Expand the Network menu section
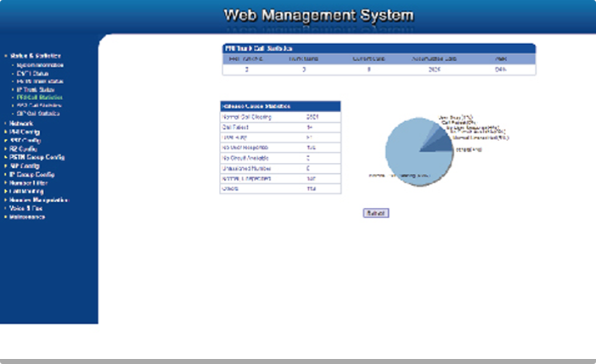This screenshot has height=364, width=596. tap(21, 124)
